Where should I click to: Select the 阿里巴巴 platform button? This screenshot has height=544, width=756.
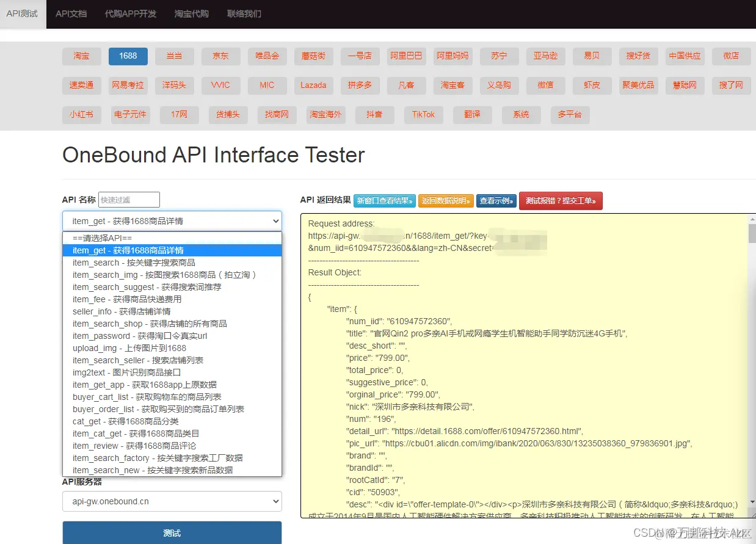pos(407,56)
